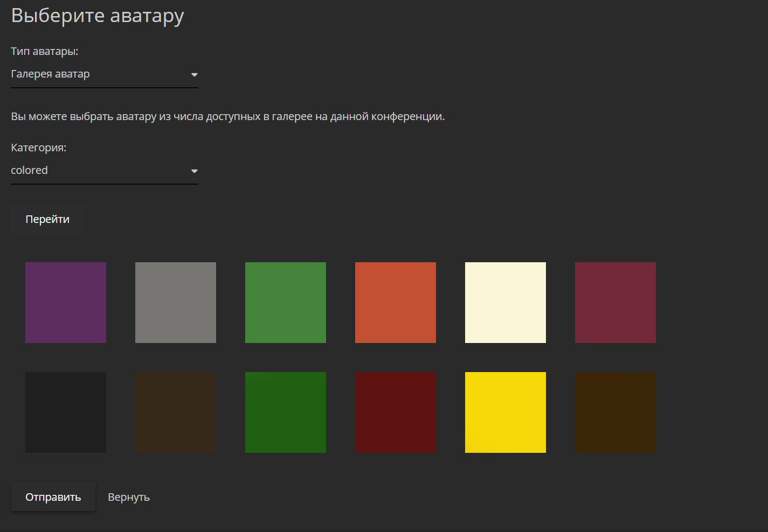Select the cream-colored avatar swatch

point(505,302)
